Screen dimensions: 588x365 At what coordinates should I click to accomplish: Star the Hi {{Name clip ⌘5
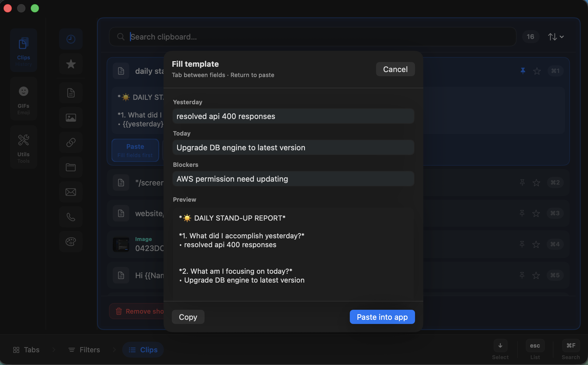point(536,275)
